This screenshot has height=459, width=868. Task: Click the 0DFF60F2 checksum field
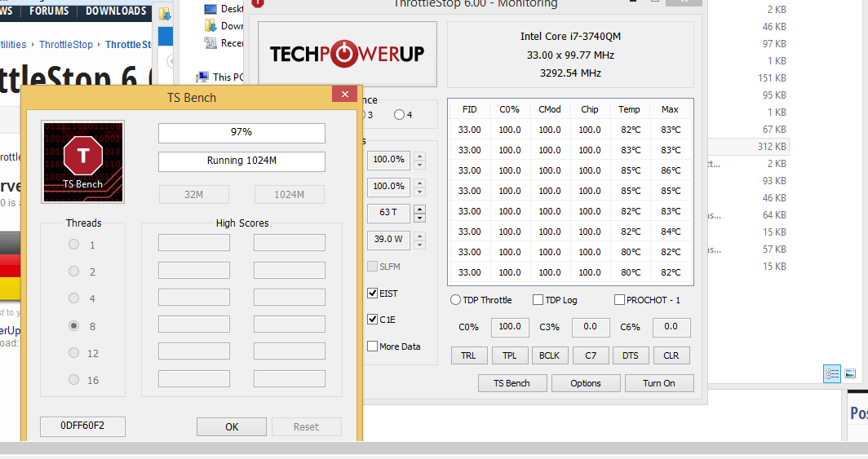(82, 426)
